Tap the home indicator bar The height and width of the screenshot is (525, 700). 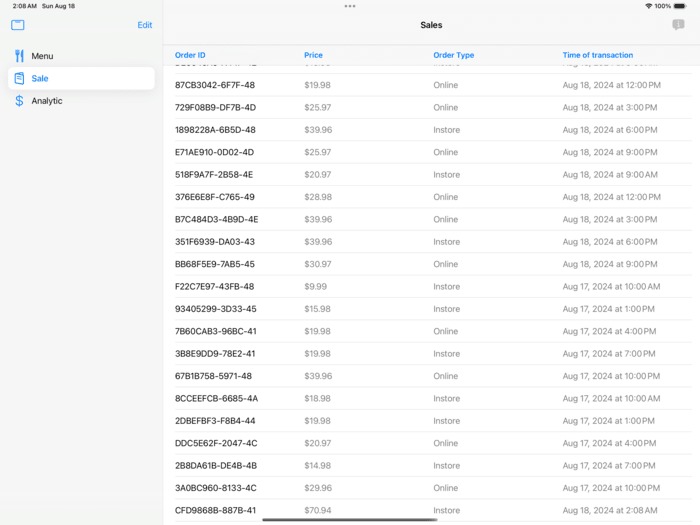pyautogui.click(x=350, y=520)
